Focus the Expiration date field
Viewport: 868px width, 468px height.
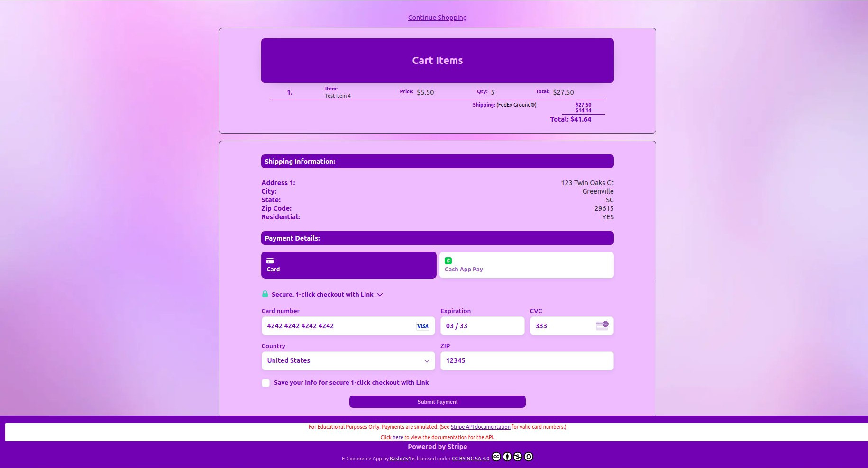point(482,326)
